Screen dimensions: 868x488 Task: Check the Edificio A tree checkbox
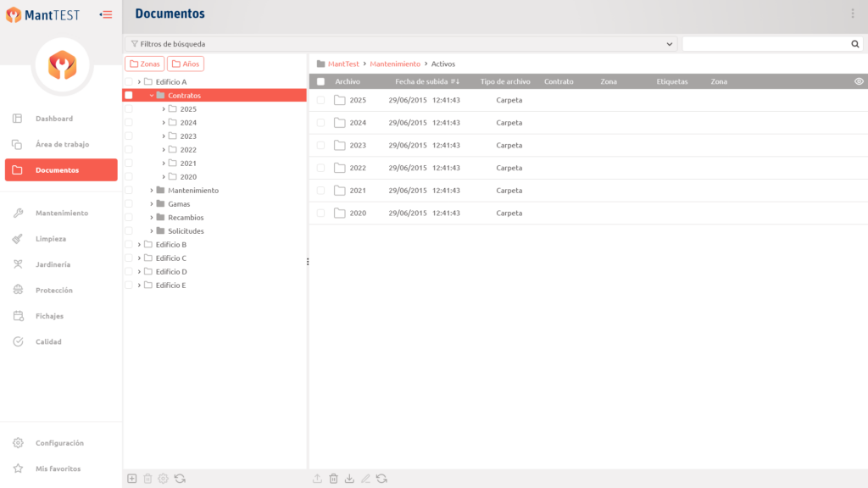[x=129, y=82]
